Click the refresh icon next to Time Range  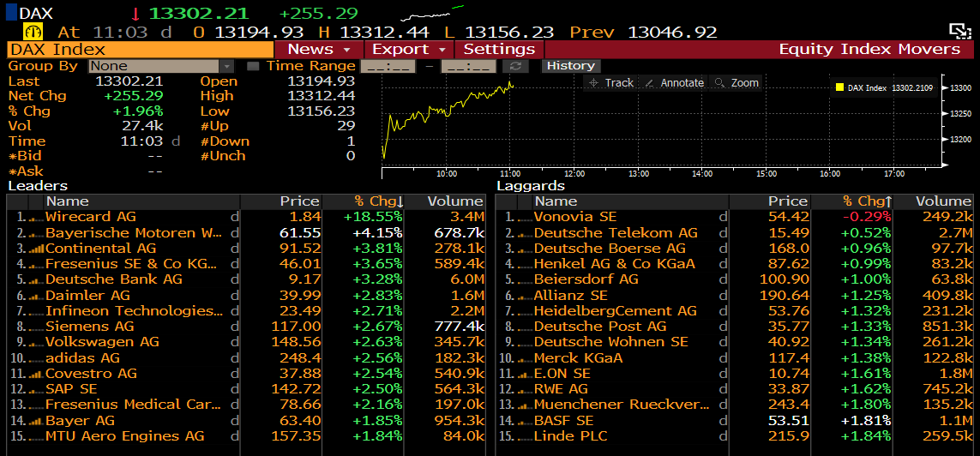pyautogui.click(x=515, y=66)
